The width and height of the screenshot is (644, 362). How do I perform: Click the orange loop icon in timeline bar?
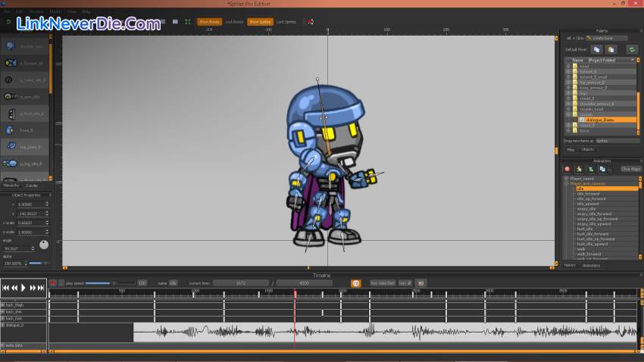(x=355, y=283)
